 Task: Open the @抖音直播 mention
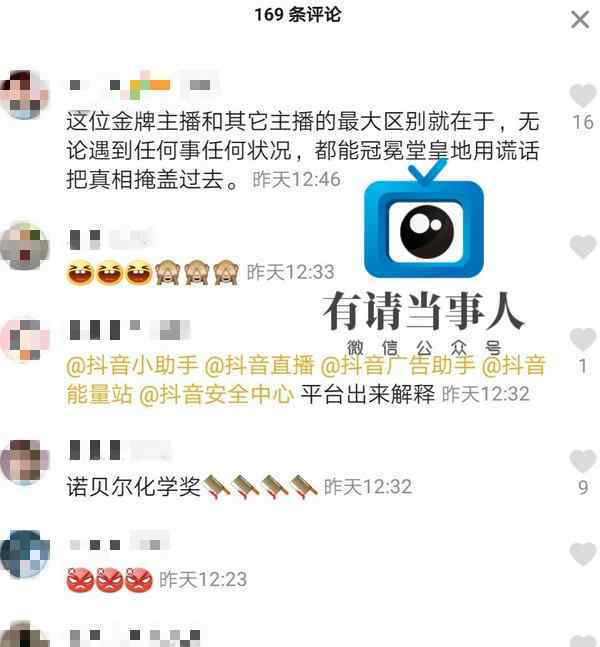pos(259,366)
